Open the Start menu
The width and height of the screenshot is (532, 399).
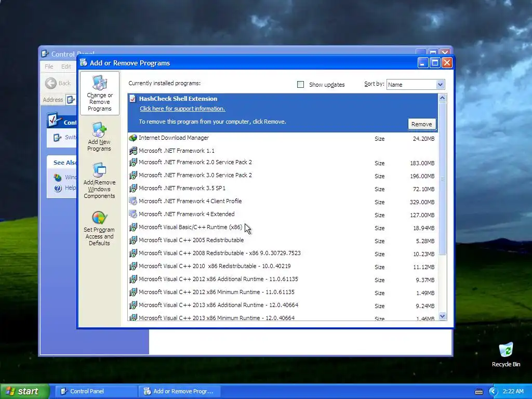[x=24, y=391]
